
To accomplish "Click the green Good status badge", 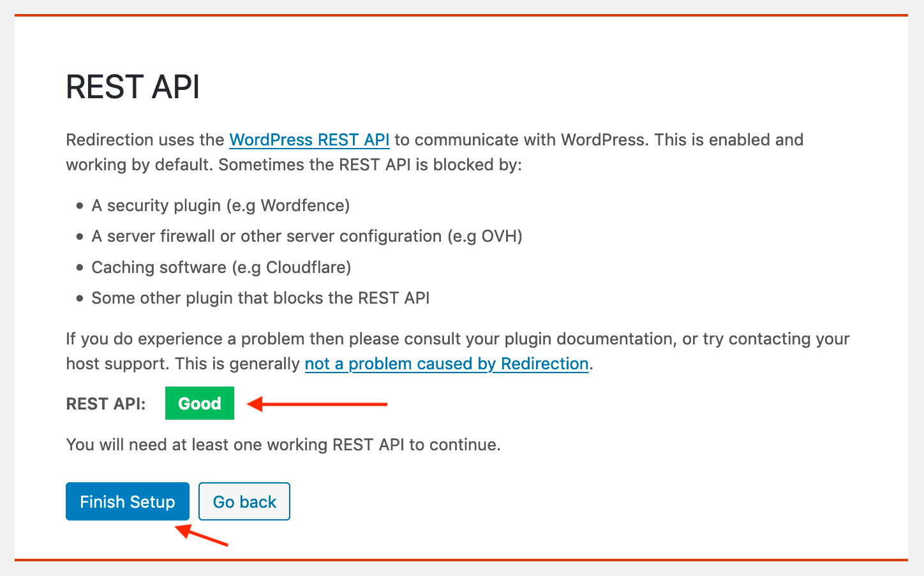I will [199, 403].
